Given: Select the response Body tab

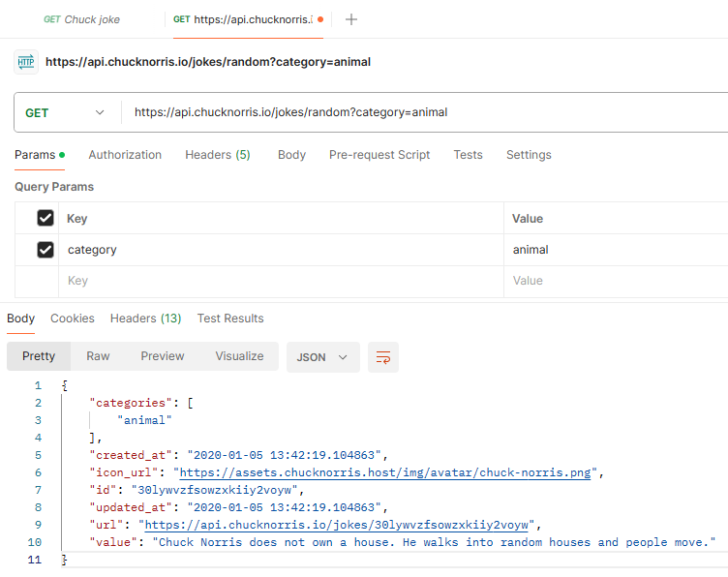Looking at the screenshot, I should pyautogui.click(x=21, y=319).
